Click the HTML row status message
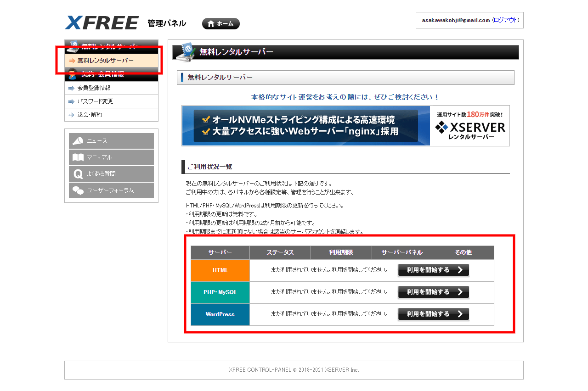588x391 pixels. [329, 270]
